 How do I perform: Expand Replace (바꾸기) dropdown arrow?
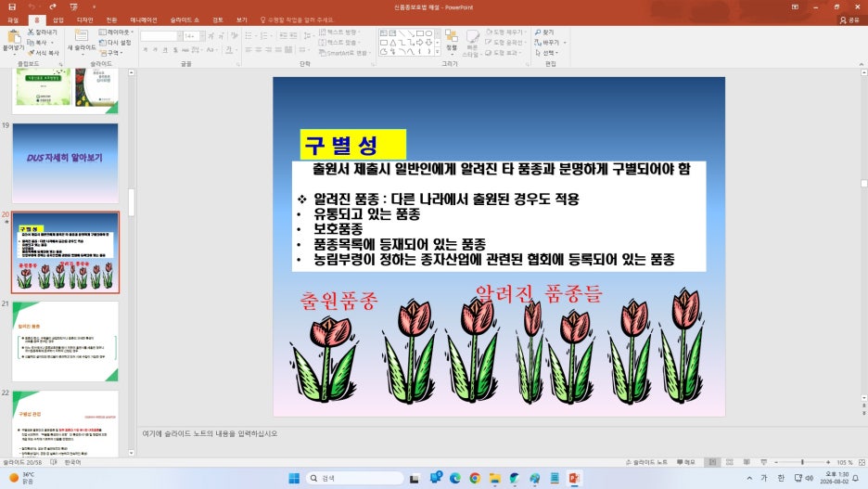pos(565,43)
